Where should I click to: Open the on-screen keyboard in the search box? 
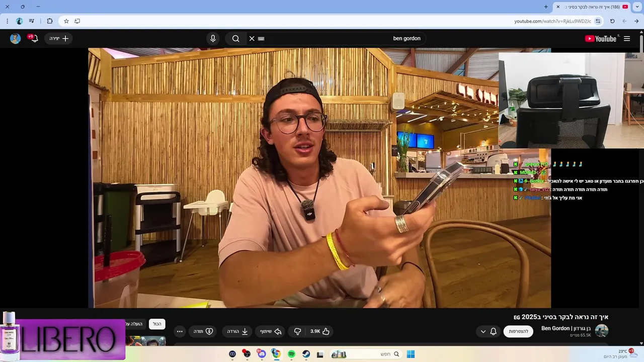(261, 39)
